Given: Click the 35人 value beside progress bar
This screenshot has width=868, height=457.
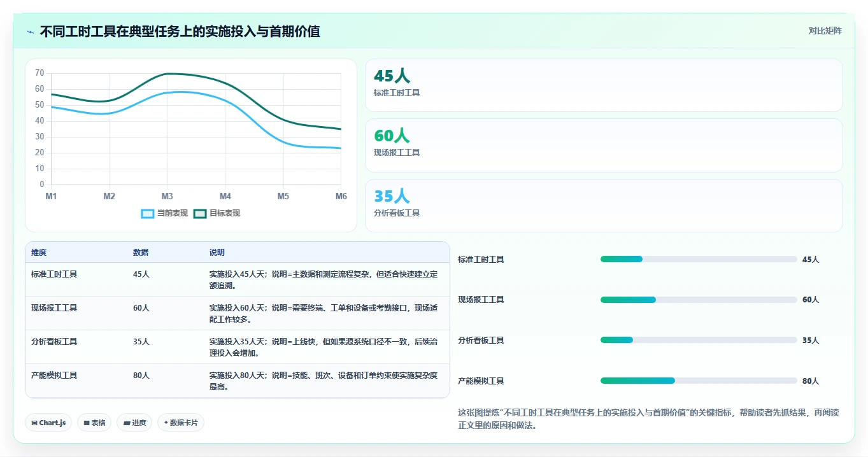Looking at the screenshot, I should coord(811,341).
